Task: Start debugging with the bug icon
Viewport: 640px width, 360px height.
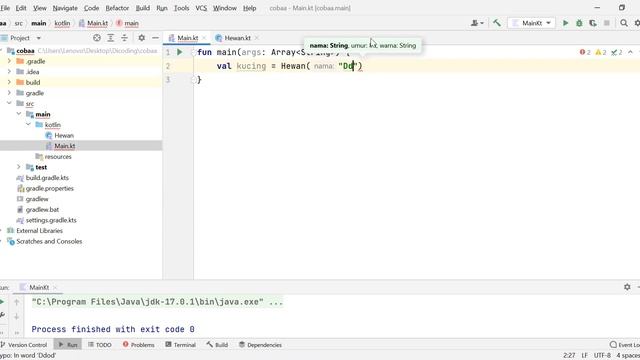Action: (579, 23)
